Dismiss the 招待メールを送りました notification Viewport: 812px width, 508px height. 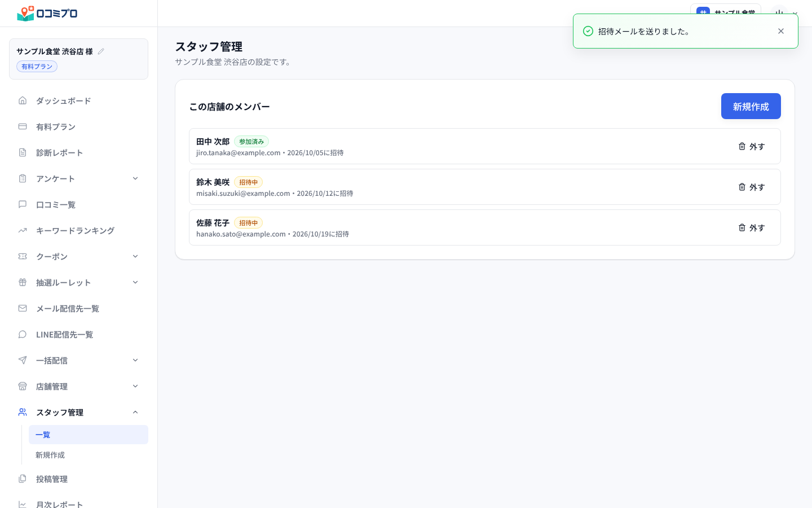tap(781, 31)
